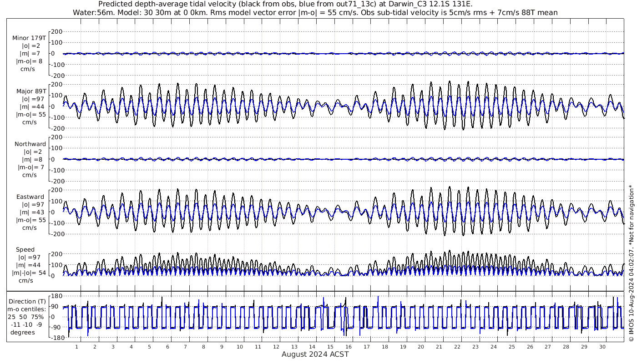The height and width of the screenshot is (364, 637).
Task: Click date tick "30" on the x-axis
Action: [x=602, y=347]
